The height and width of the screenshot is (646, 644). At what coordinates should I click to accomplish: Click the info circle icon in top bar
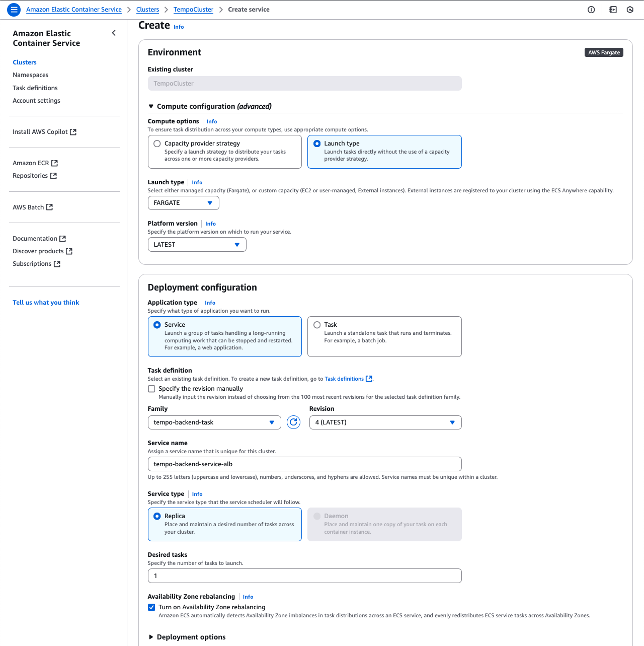coord(591,10)
